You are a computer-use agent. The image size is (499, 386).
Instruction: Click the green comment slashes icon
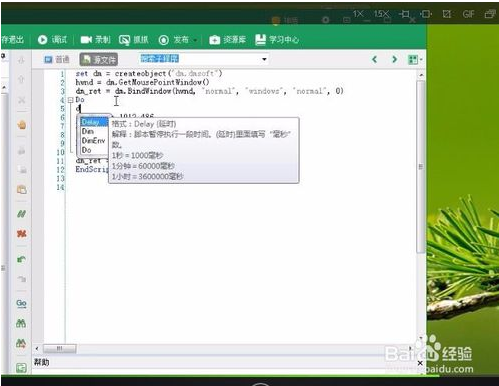[21, 214]
